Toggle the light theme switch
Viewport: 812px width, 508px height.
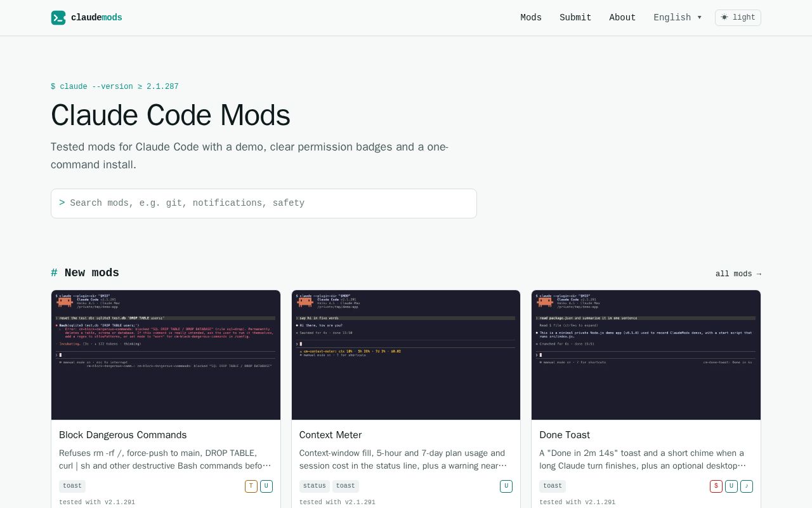coord(738,18)
